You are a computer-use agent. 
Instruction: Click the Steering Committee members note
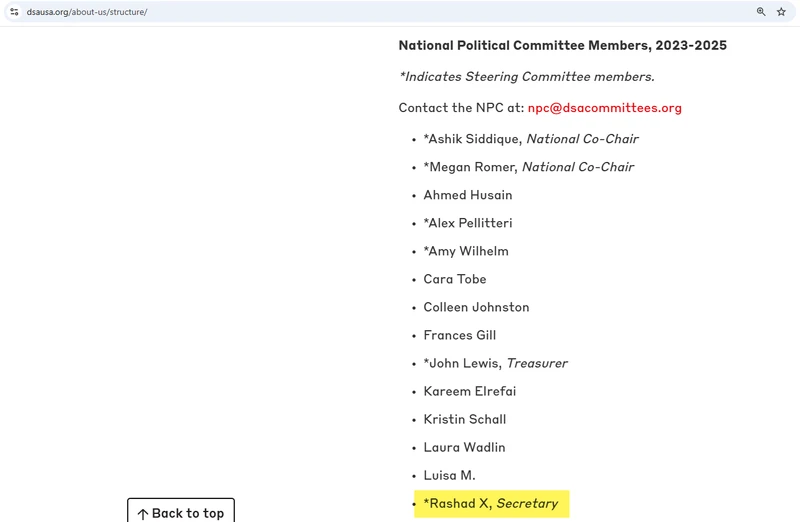(x=526, y=77)
